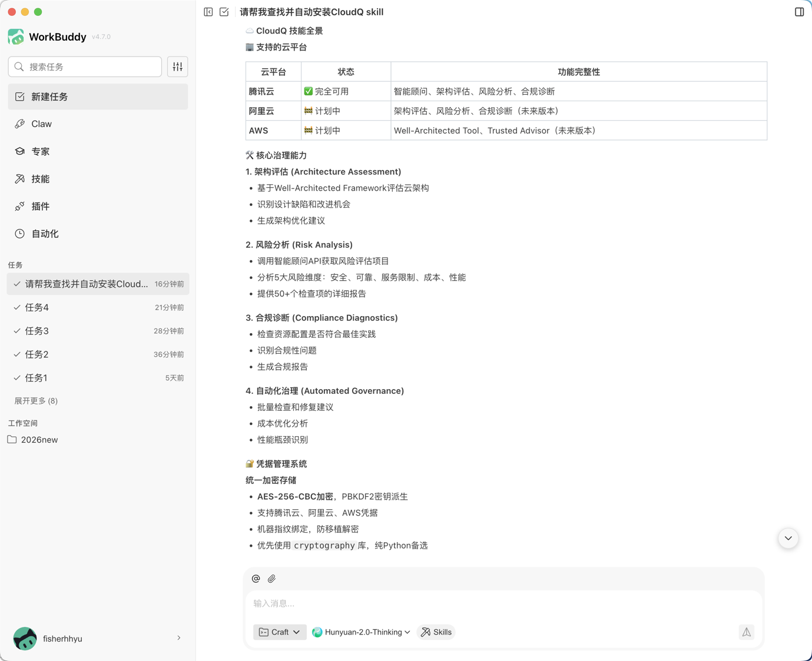Select 任务1 in task list

point(98,378)
